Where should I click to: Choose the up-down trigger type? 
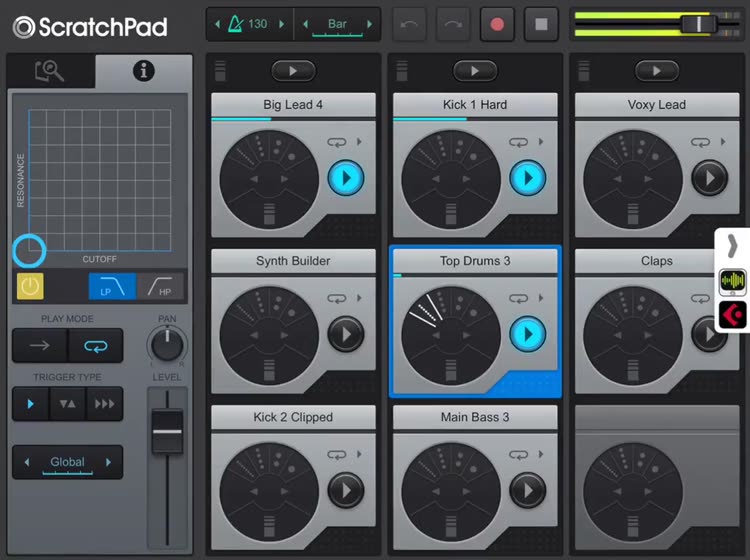(67, 404)
